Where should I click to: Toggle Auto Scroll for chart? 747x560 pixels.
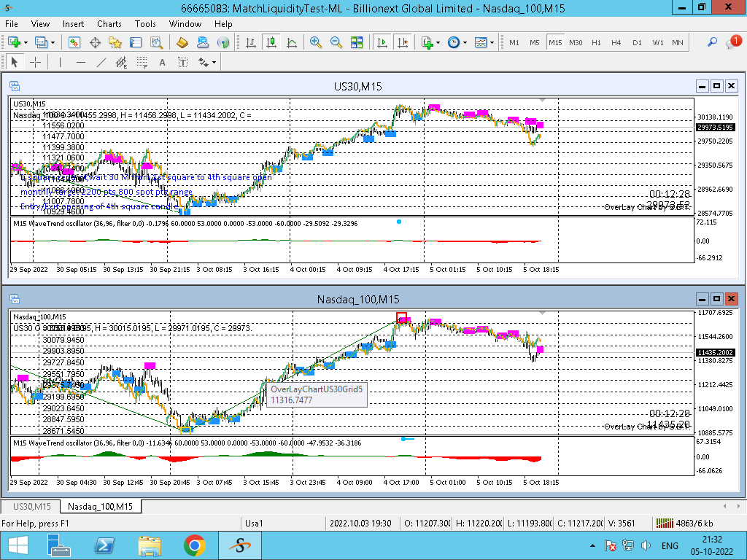pyautogui.click(x=382, y=43)
